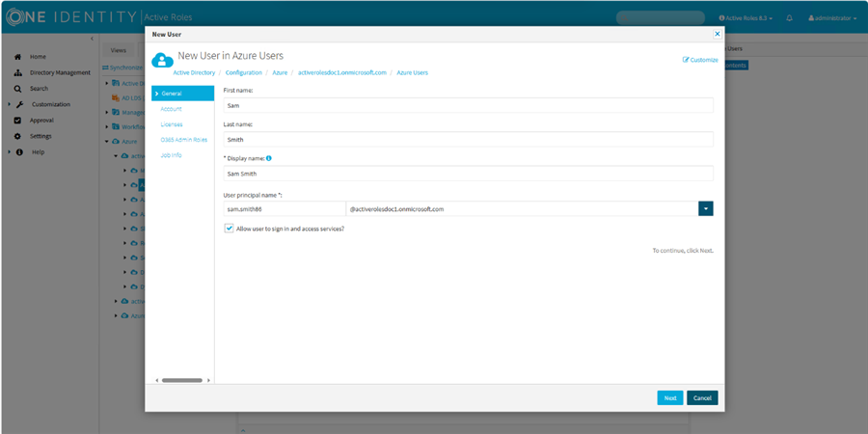The width and height of the screenshot is (868, 434).
Task: Click the Cancel button
Action: point(702,398)
